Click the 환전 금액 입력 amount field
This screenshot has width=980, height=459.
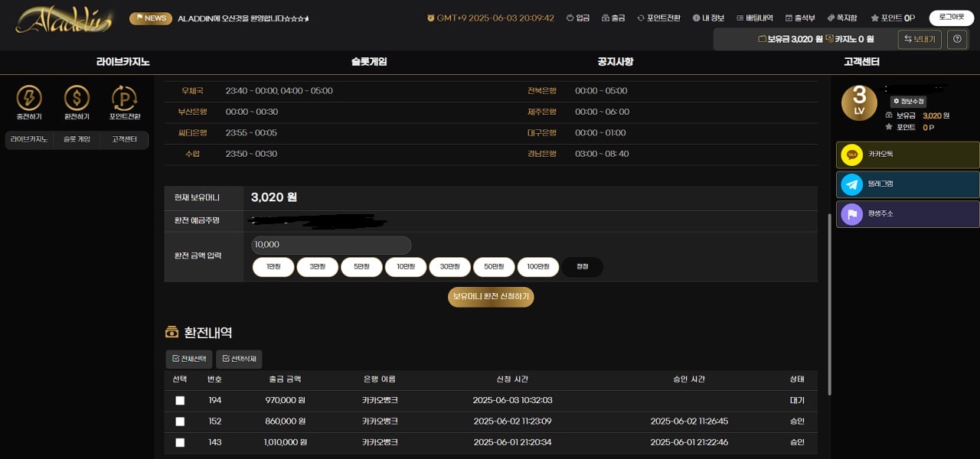pyautogui.click(x=331, y=245)
